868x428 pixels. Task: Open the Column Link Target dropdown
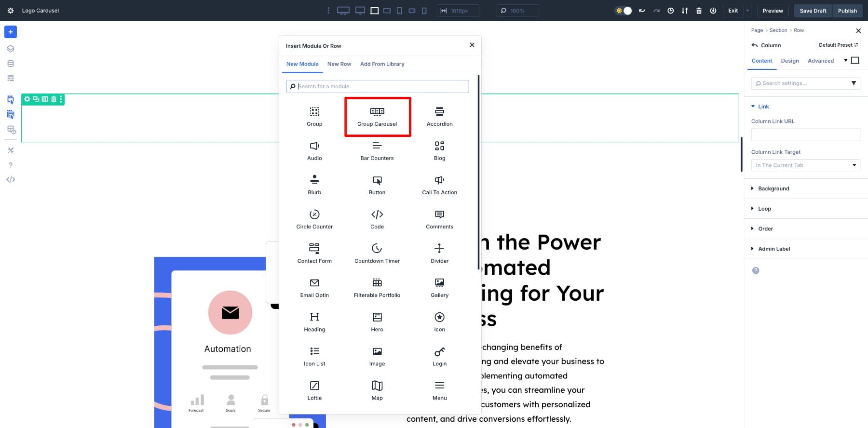pos(805,165)
